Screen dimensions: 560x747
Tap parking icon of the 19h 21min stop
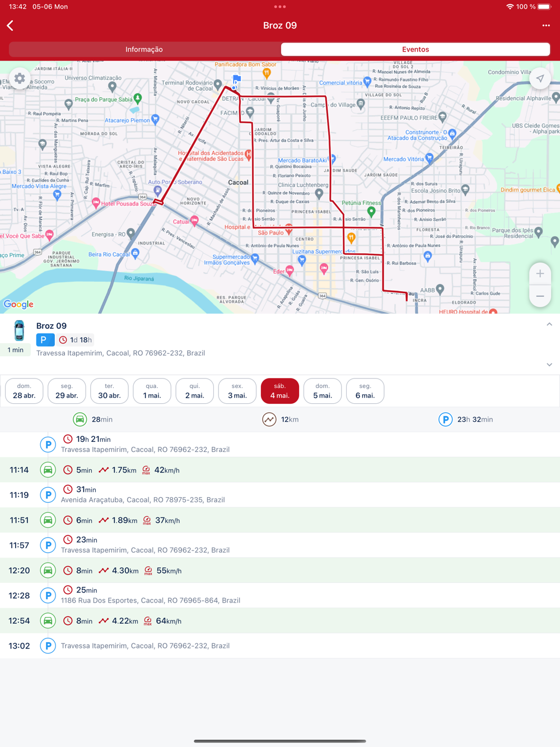[x=48, y=445]
